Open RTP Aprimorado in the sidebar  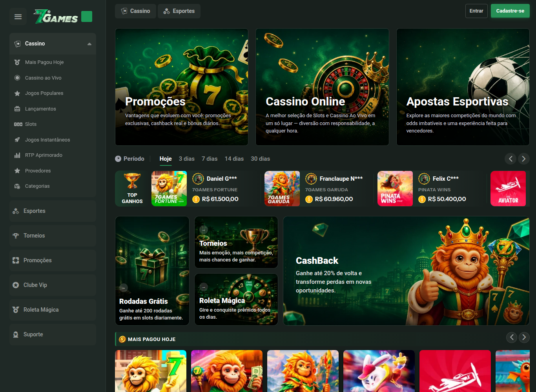click(x=53, y=155)
